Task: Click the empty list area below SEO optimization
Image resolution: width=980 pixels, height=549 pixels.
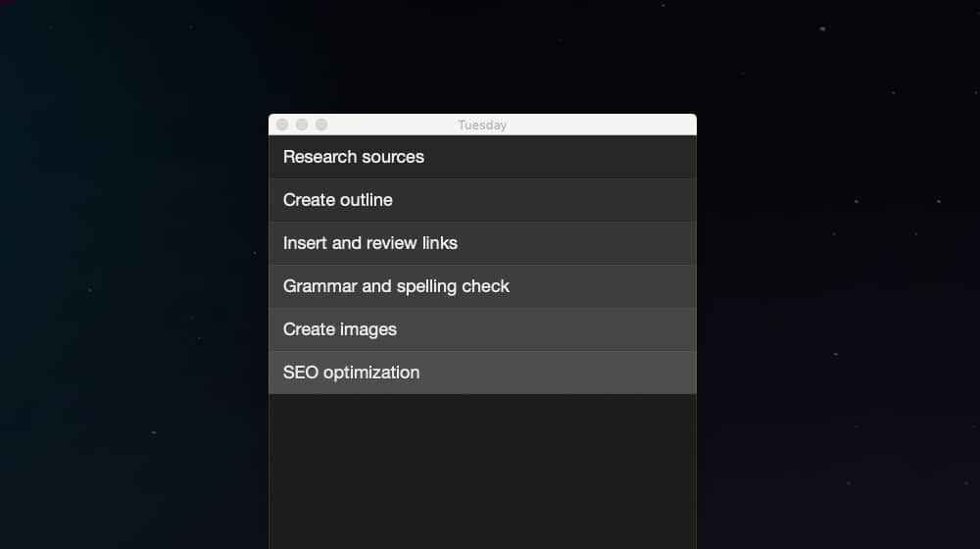Action: [x=482, y=472]
